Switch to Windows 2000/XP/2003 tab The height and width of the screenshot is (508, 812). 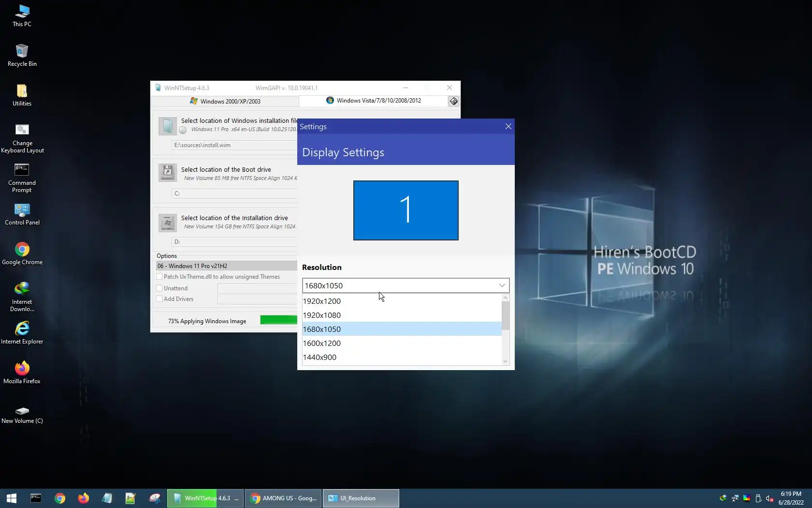pos(225,101)
